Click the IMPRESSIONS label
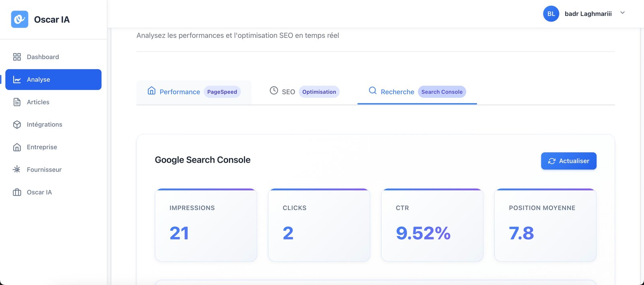Viewport: 644px width, 285px height. coord(192,208)
